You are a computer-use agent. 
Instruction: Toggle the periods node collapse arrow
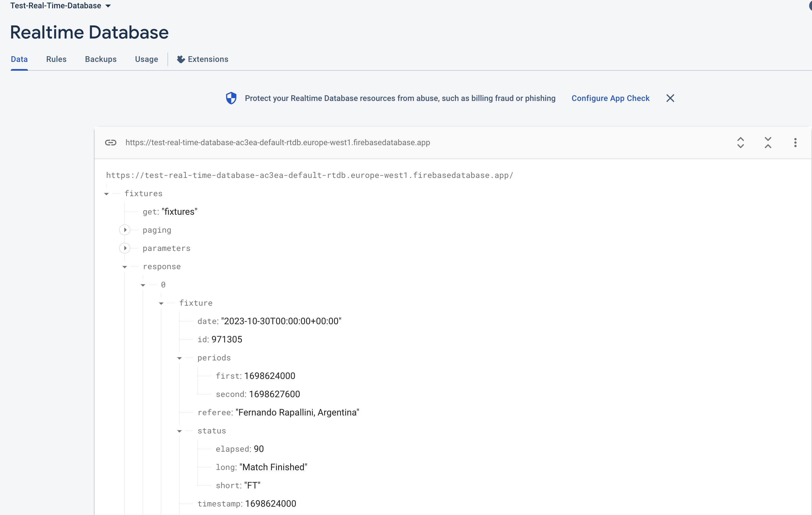(179, 357)
